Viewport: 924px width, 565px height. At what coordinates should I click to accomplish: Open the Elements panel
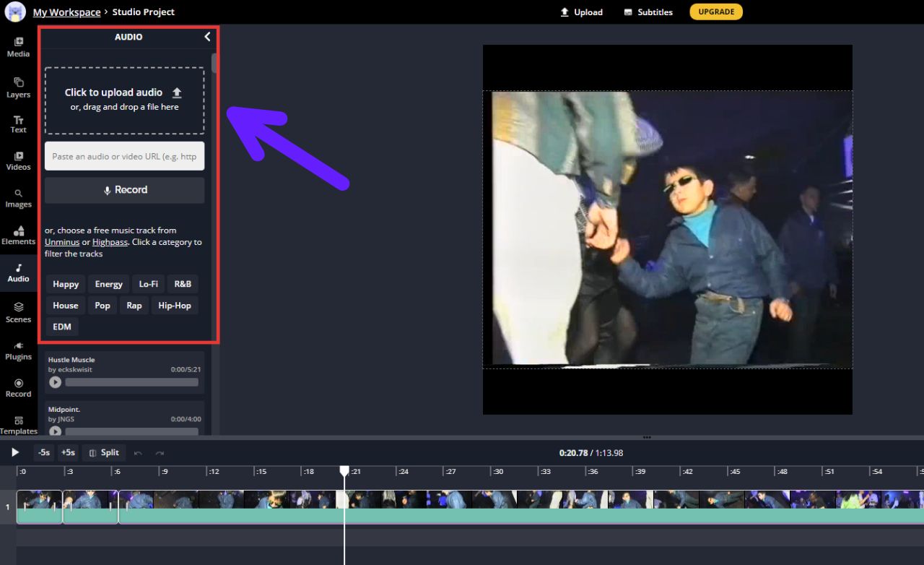(18, 236)
